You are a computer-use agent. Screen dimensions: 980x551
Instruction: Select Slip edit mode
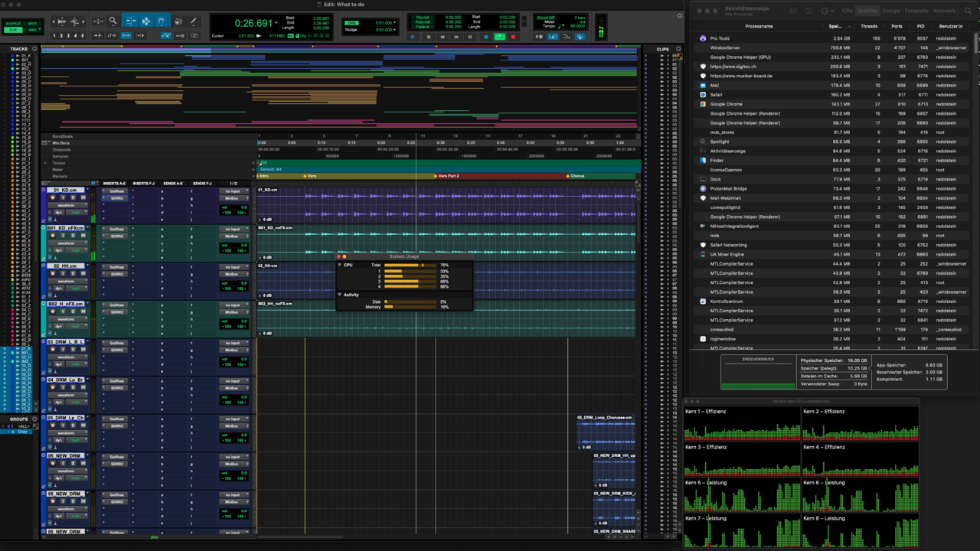click(13, 30)
